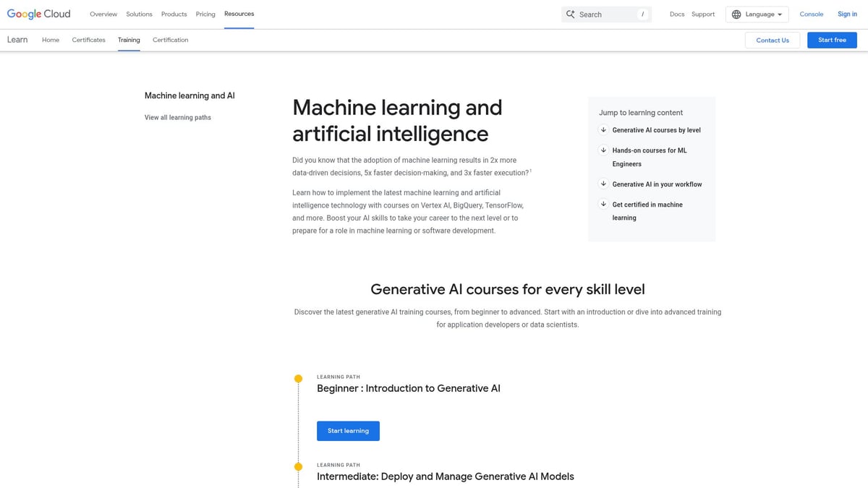The height and width of the screenshot is (488, 868).
Task: Click down-arrow icon beside Generative AI in your workflow
Action: (603, 184)
